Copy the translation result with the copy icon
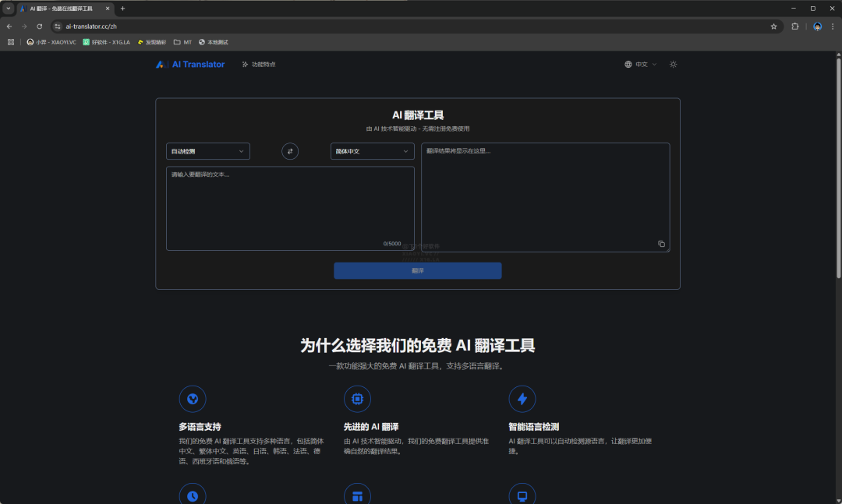842x504 pixels. pyautogui.click(x=662, y=244)
